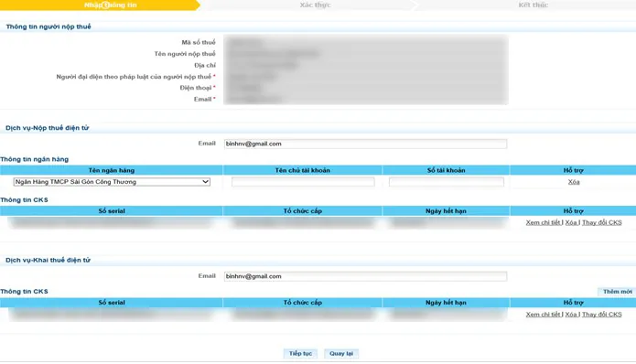Viewport: 636px width, 364px height.
Task: Click the Số serial header in Khai thuế table
Action: 111,303
